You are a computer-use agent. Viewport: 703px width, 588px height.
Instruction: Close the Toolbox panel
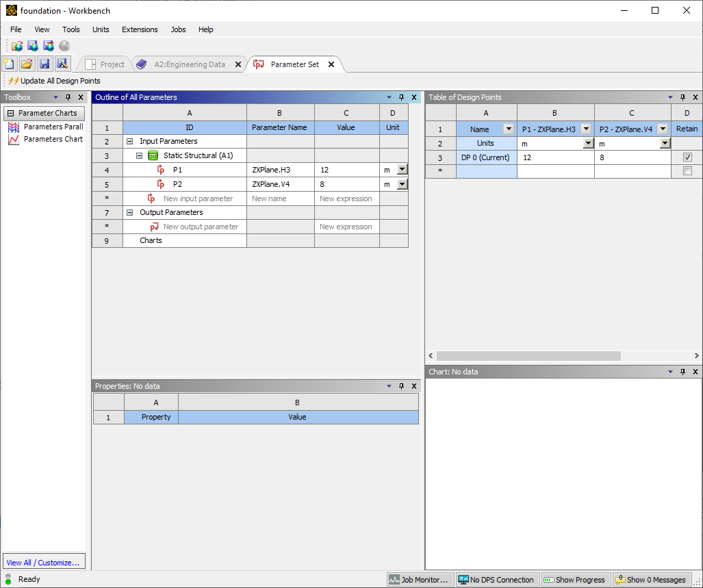[x=81, y=97]
